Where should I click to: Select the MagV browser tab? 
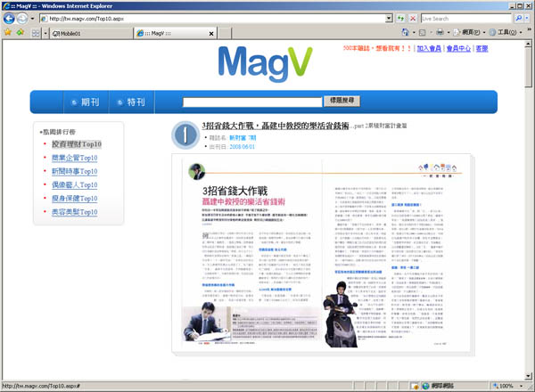click(170, 33)
